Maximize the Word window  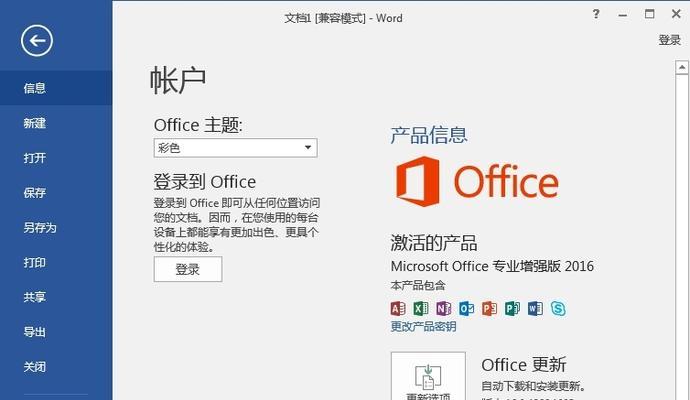(x=650, y=14)
